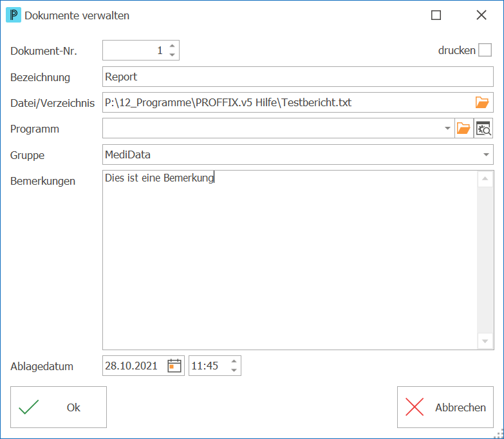This screenshot has height=439, width=504.
Task: Click the drucken label text
Action: click(457, 50)
